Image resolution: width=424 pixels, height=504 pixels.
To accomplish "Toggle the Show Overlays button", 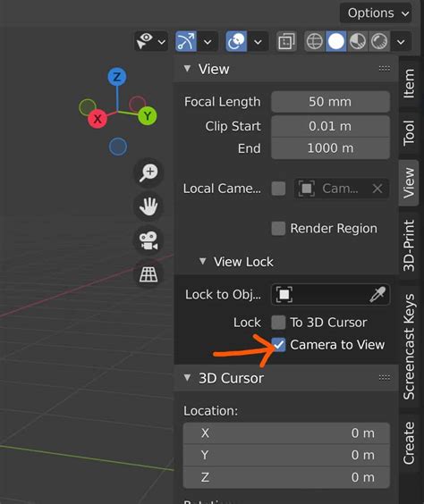I will 236,41.
